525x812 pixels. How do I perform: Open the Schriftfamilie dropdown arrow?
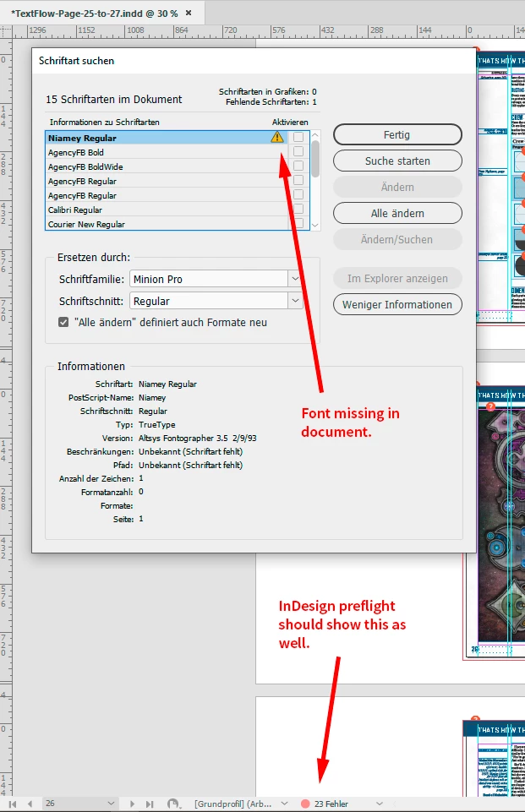tap(295, 279)
